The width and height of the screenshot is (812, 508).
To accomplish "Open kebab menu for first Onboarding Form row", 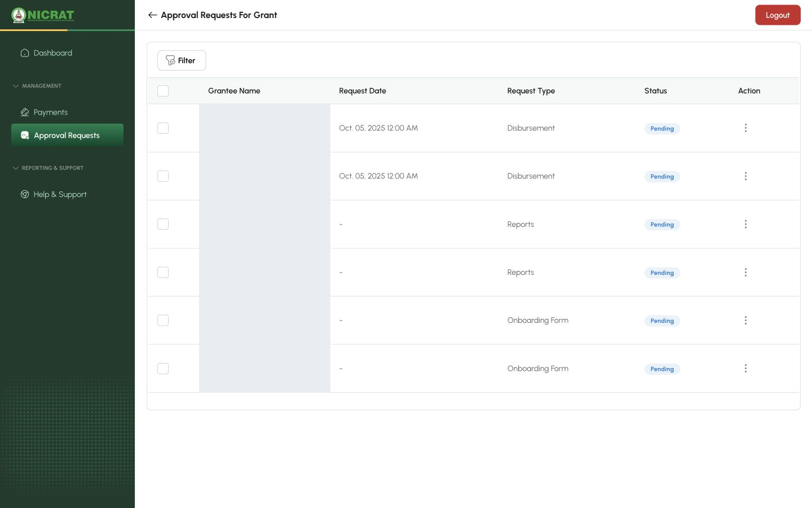I will [x=745, y=320].
